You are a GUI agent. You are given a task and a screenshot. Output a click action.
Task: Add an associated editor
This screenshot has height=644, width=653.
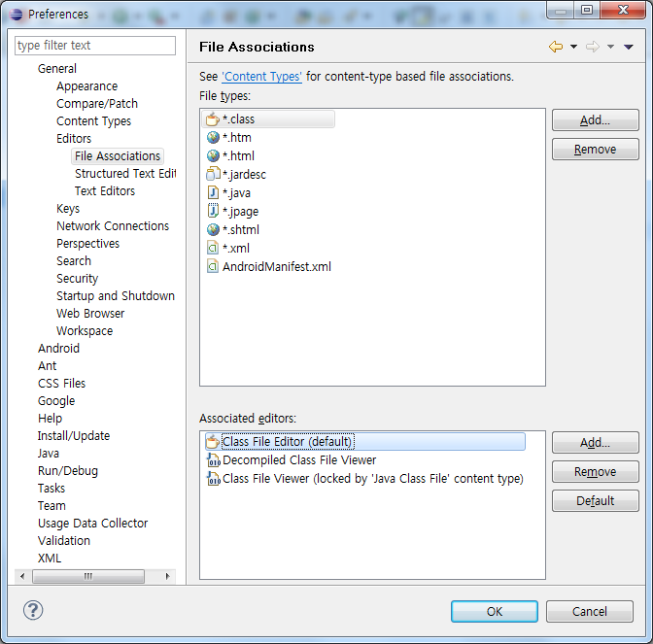pos(595,443)
